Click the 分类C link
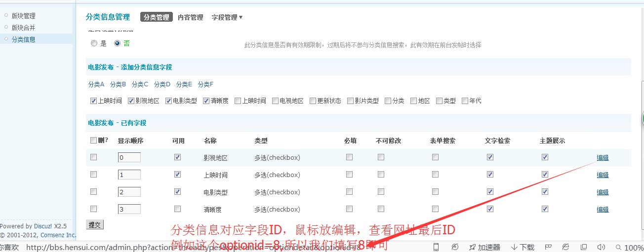The height and width of the screenshot is (252, 644). click(140, 84)
